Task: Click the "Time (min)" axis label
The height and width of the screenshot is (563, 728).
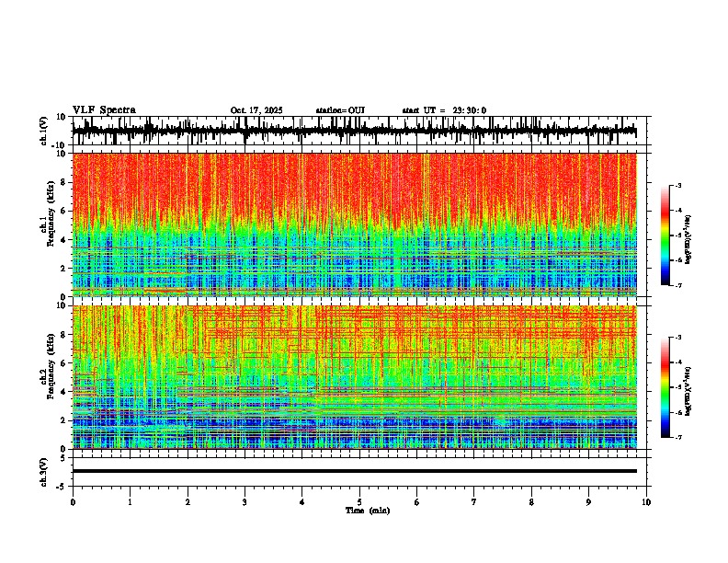Action: point(368,511)
